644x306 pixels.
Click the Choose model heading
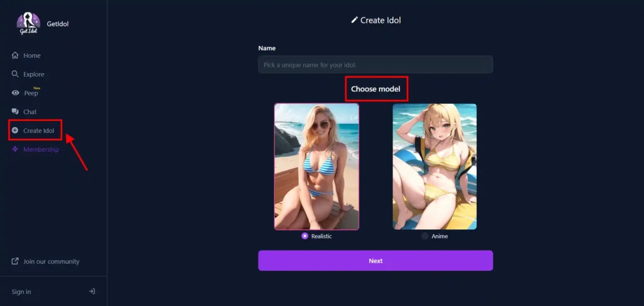(x=375, y=89)
